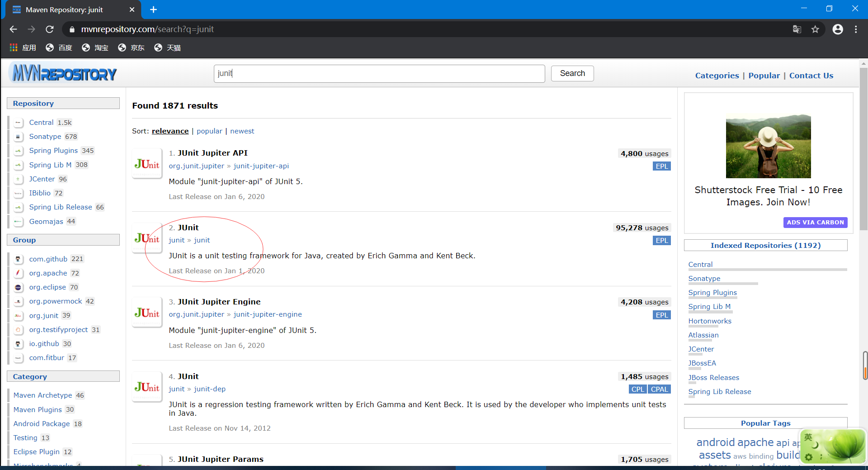Sort results by relevance
This screenshot has height=470, width=868.
coord(170,131)
